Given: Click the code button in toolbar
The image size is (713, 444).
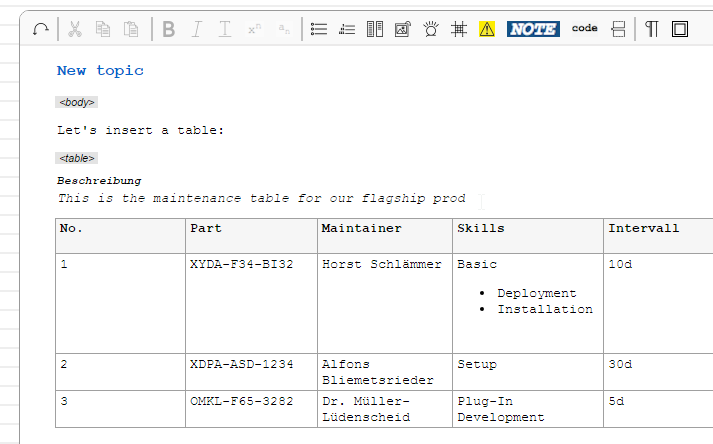Looking at the screenshot, I should click(x=585, y=28).
